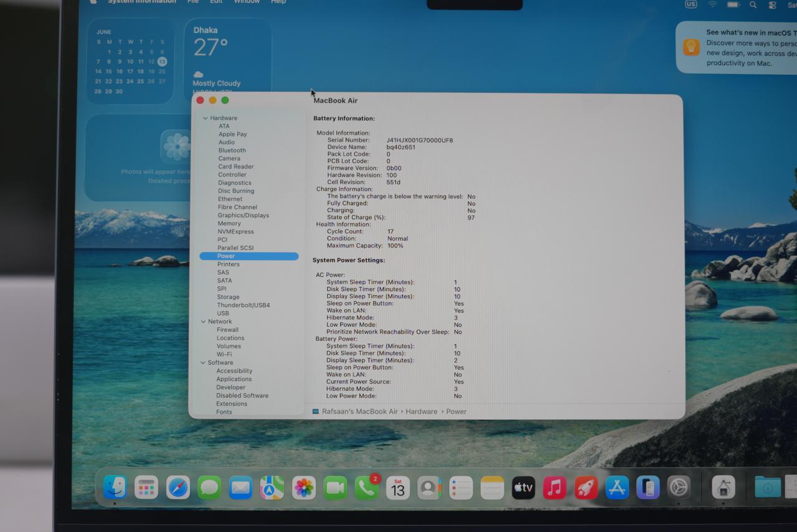Click Power in the path bar

(x=456, y=411)
